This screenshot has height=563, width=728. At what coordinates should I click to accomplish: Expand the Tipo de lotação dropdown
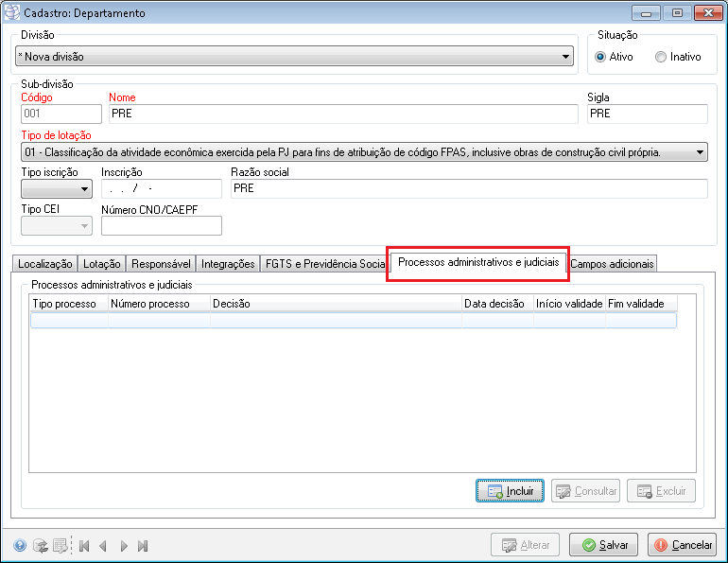[700, 152]
